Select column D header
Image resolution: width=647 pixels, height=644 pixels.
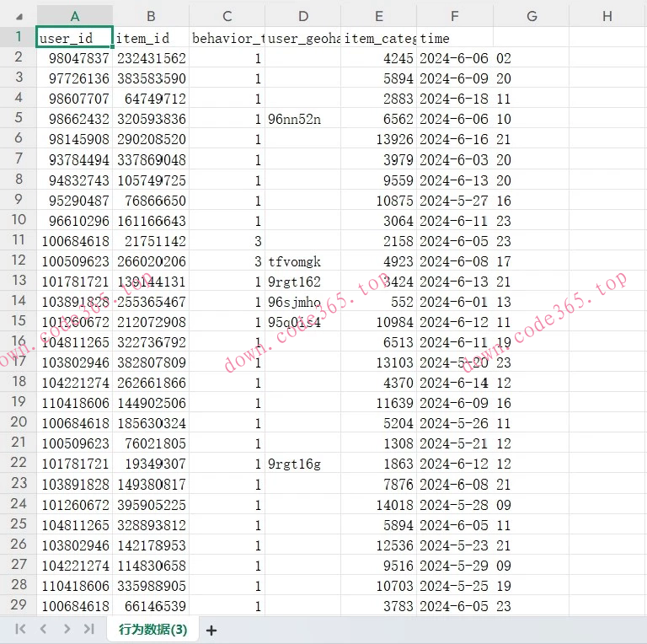pos(302,16)
